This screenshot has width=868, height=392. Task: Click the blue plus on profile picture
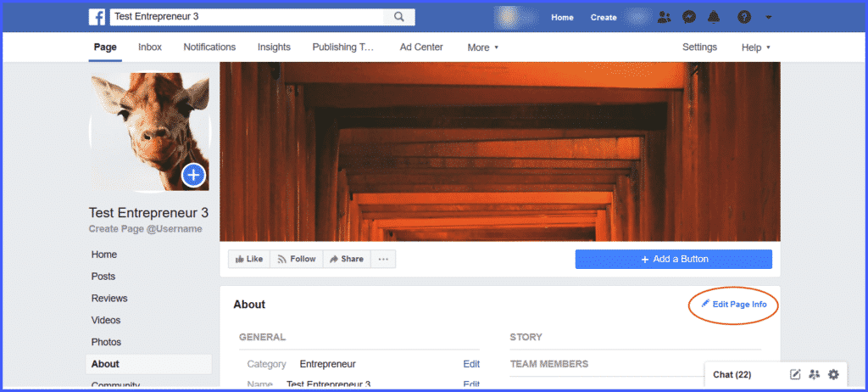point(194,176)
